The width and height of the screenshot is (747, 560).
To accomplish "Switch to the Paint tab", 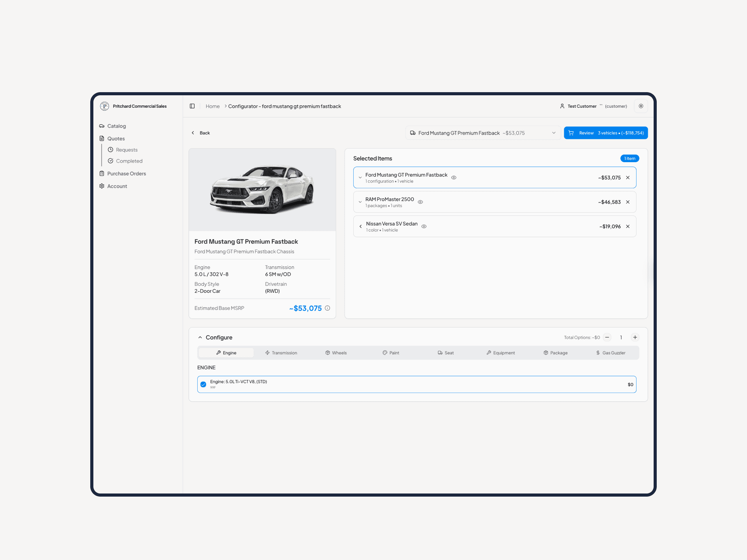I will (391, 353).
